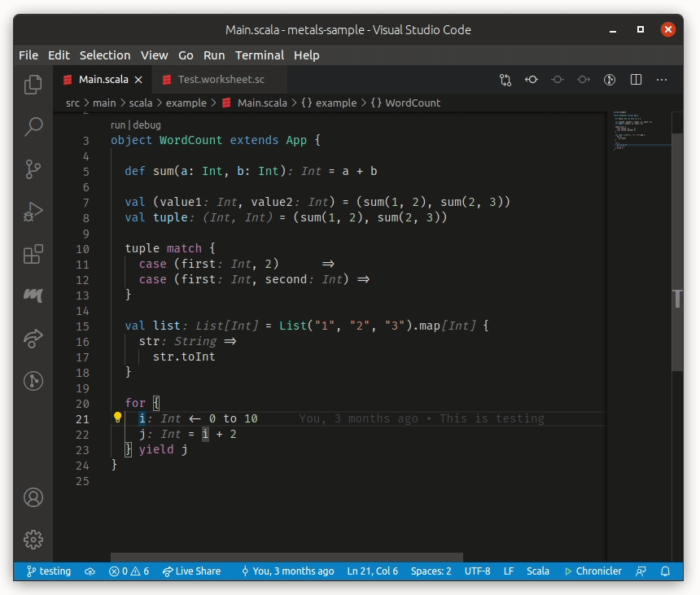Open the Live Share view in the activity bar
700x595 pixels.
[x=33, y=339]
